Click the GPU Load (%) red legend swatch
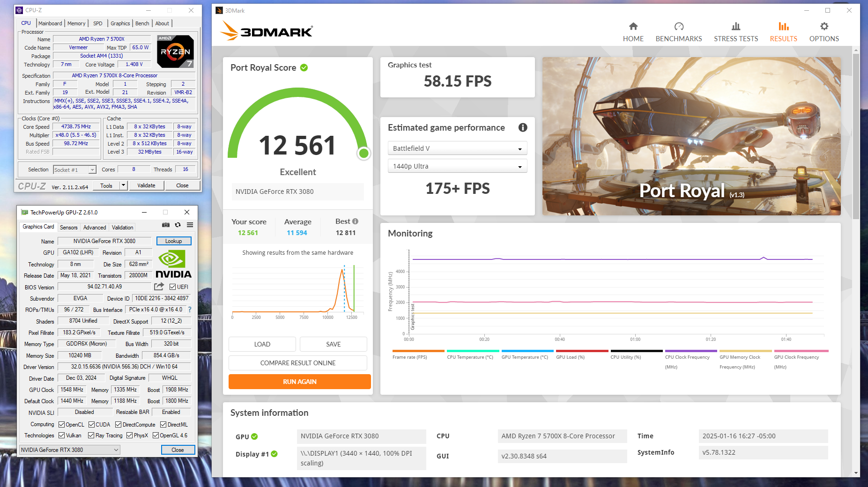This screenshot has width=868, height=487. click(x=582, y=351)
